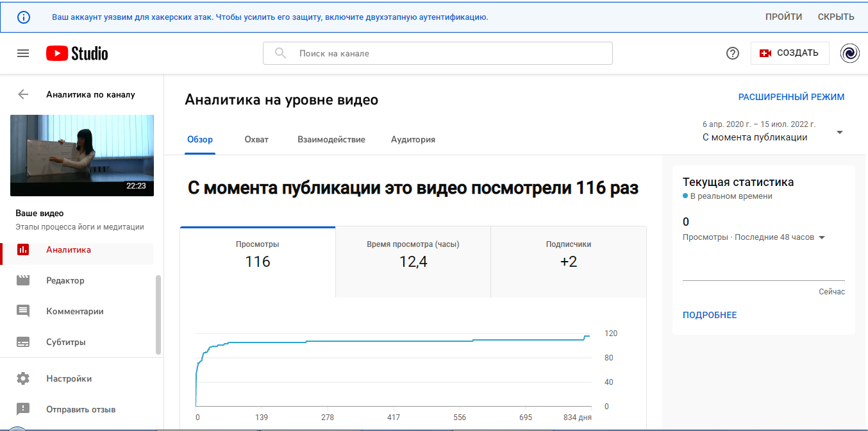This screenshot has height=431, width=868.
Task: Open the channel account avatar
Action: pyautogui.click(x=849, y=53)
